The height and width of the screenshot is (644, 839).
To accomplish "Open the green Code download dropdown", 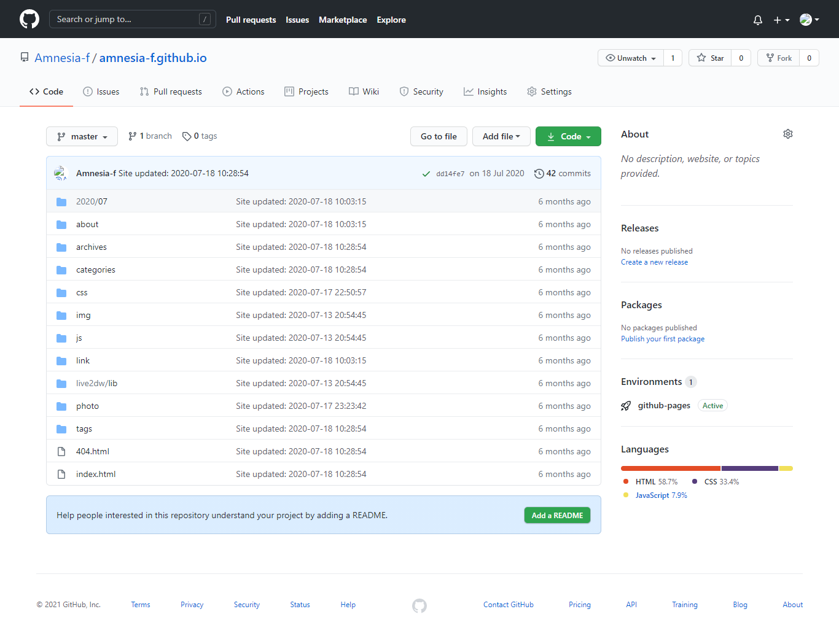I will click(x=568, y=136).
